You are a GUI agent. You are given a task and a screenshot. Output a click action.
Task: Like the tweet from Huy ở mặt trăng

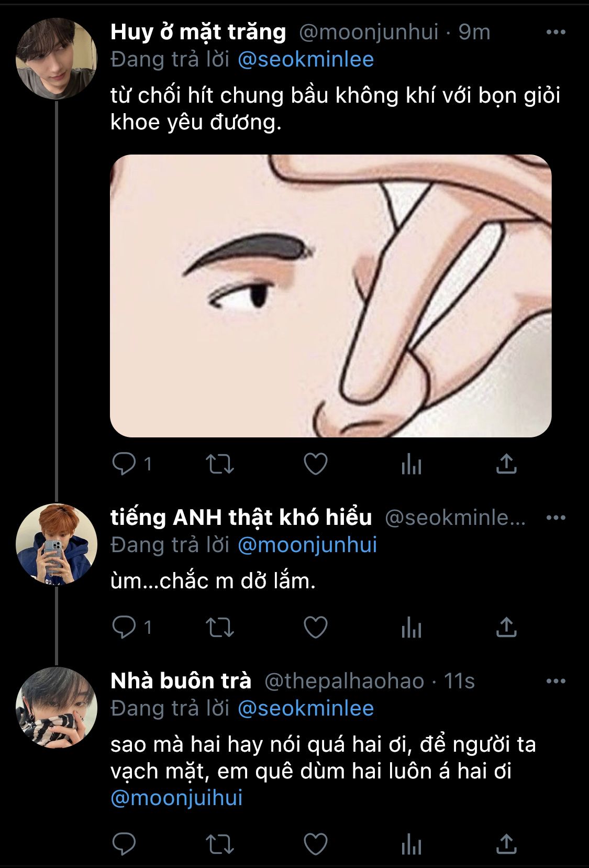(x=316, y=464)
